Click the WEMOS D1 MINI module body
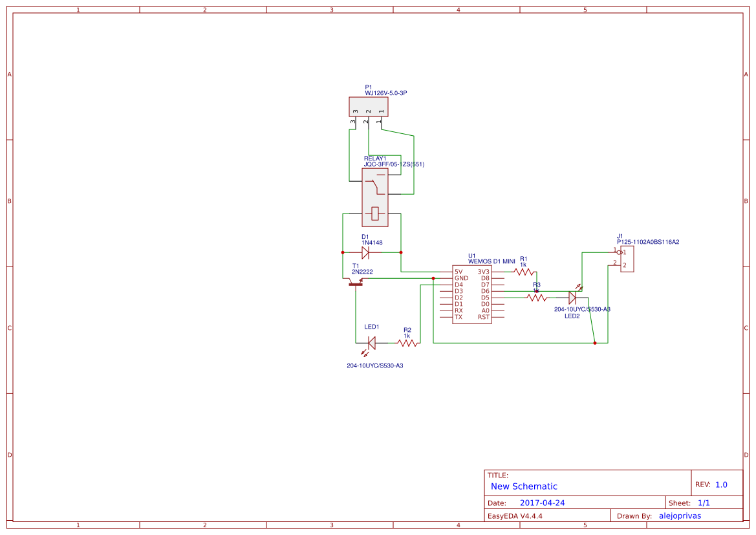This screenshot has width=756, height=535. (471, 294)
